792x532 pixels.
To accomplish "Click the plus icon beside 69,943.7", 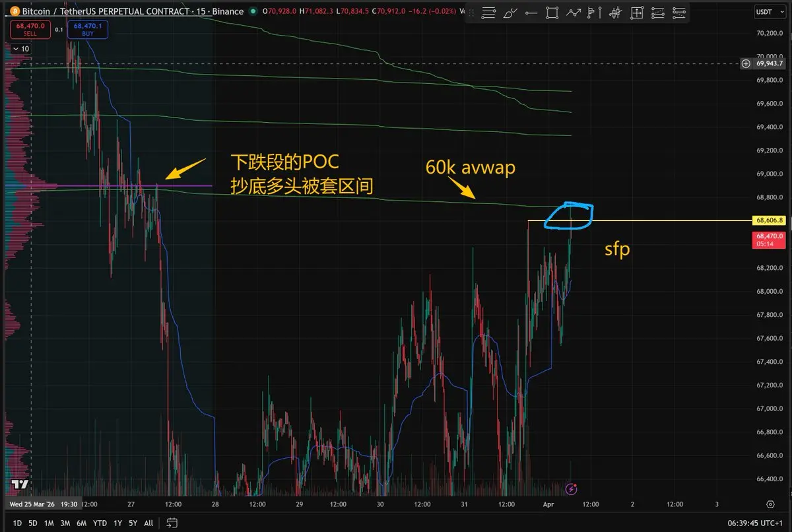I will [x=746, y=63].
